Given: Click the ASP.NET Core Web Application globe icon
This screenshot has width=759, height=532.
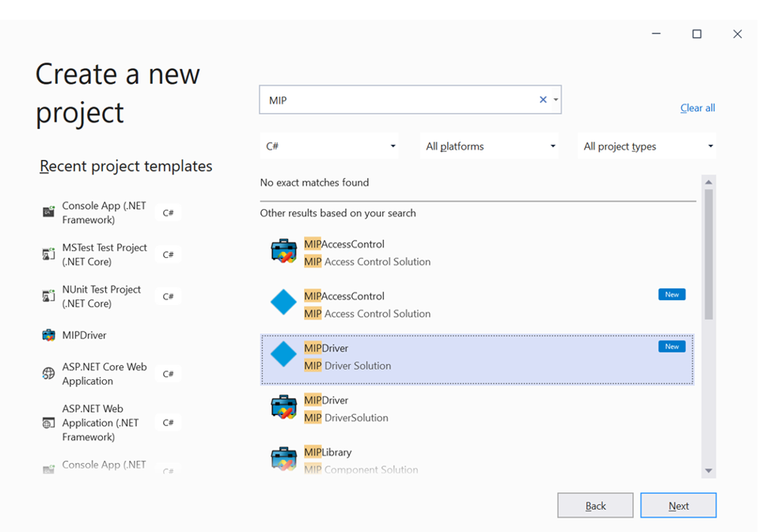Looking at the screenshot, I should [x=48, y=373].
